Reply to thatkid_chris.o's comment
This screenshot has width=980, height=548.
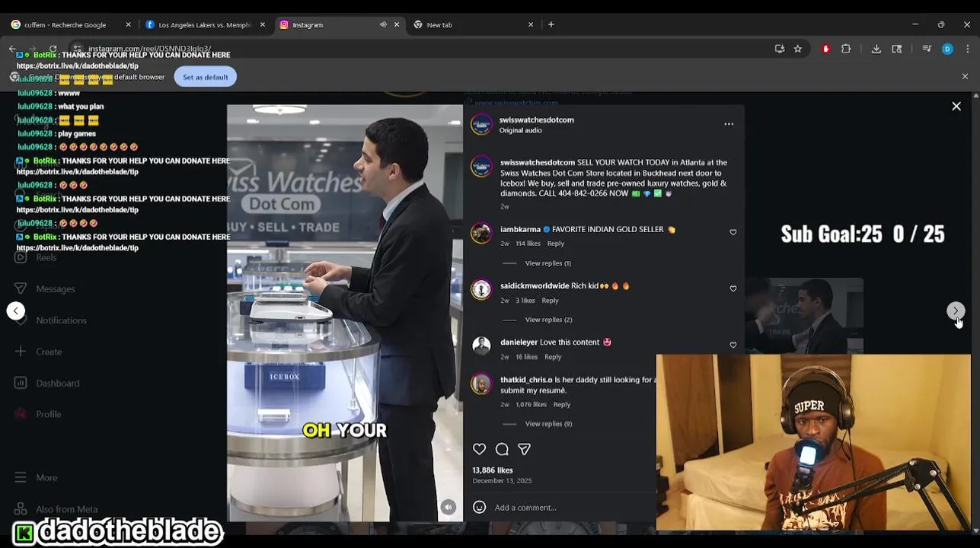click(x=562, y=404)
